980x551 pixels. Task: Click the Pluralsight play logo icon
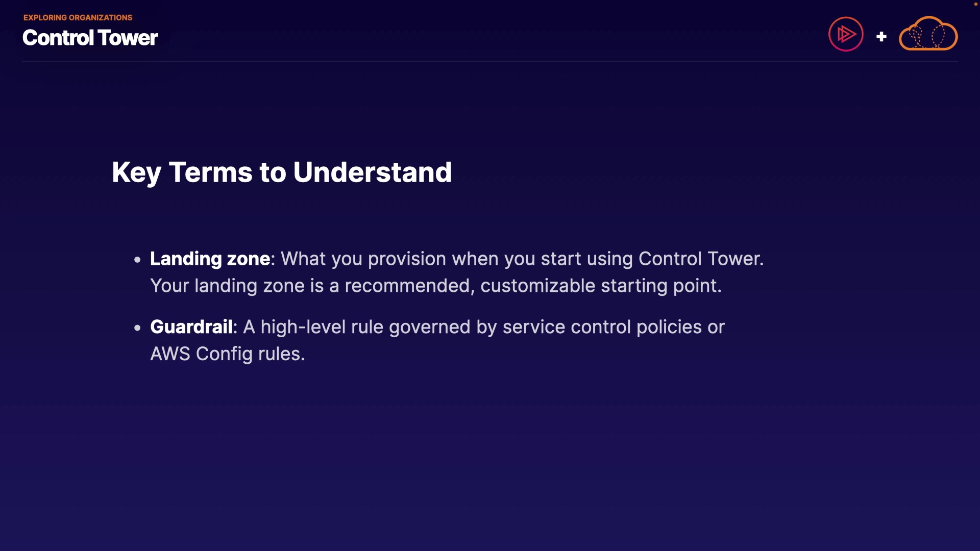[846, 34]
